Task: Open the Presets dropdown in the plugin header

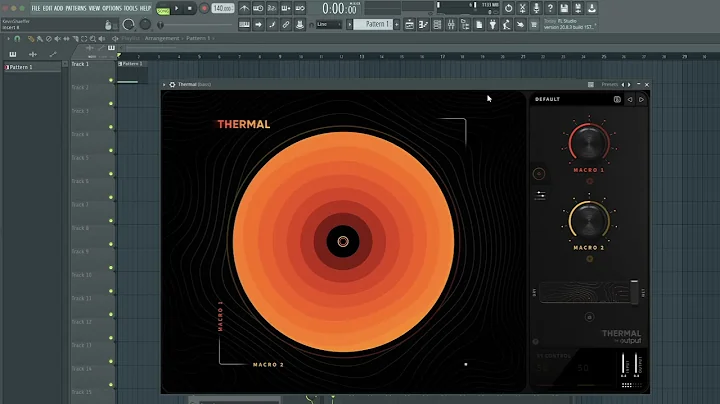Action: click(x=609, y=84)
